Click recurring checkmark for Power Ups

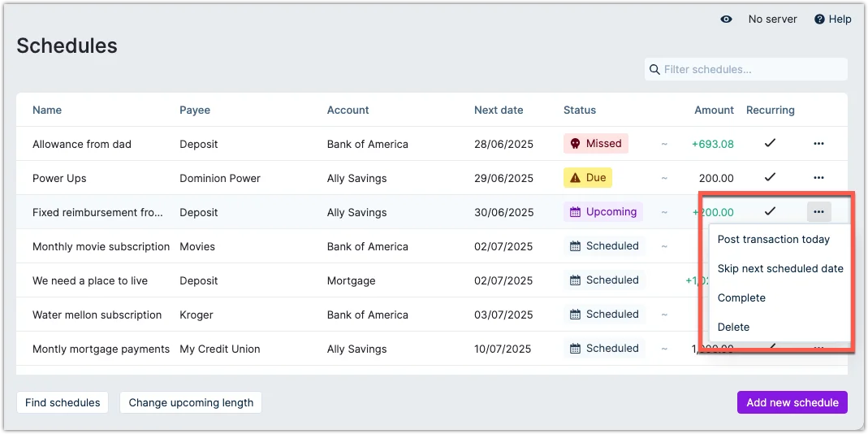pos(770,178)
